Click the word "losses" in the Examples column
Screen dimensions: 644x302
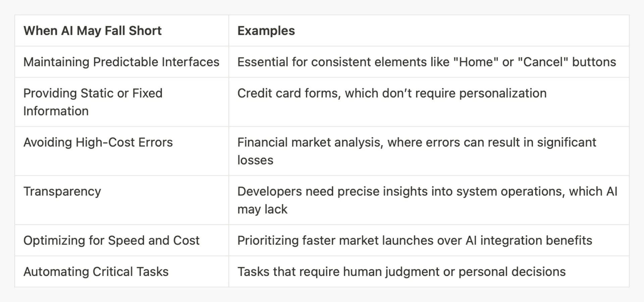255,160
